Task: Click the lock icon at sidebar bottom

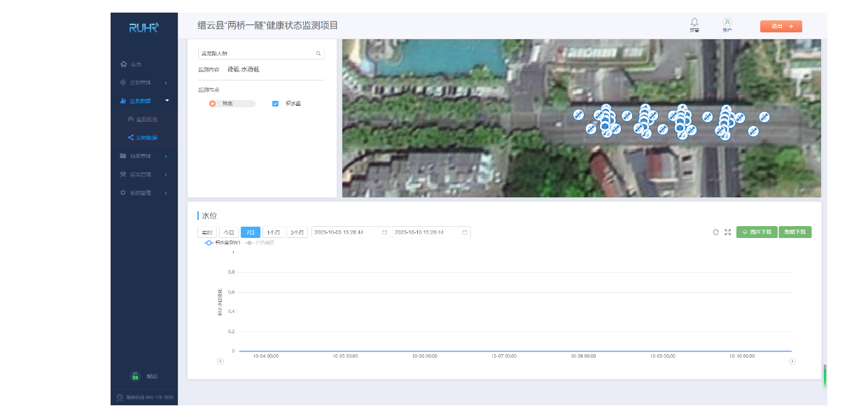Action: pos(135,376)
